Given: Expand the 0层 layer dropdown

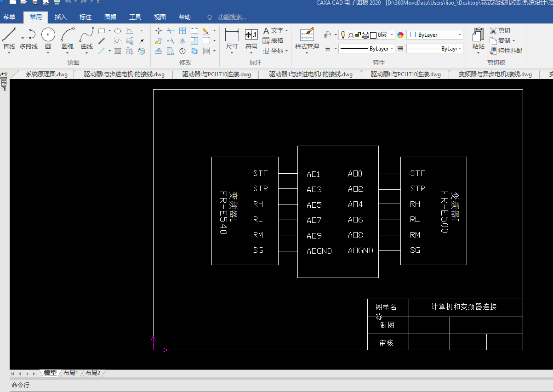Looking at the screenshot, I should (x=391, y=35).
